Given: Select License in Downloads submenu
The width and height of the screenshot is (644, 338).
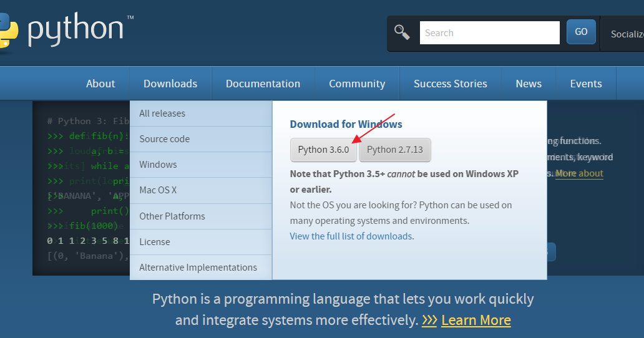Looking at the screenshot, I should 201,241.
